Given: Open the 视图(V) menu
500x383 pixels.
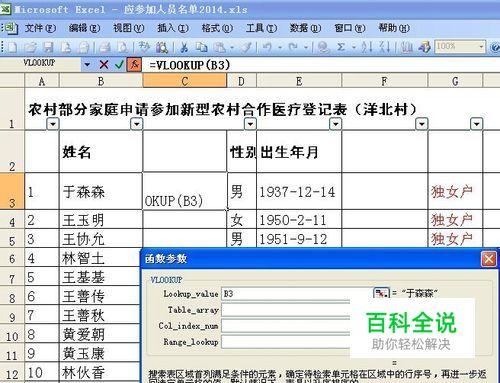Looking at the screenshot, I should 128,28.
